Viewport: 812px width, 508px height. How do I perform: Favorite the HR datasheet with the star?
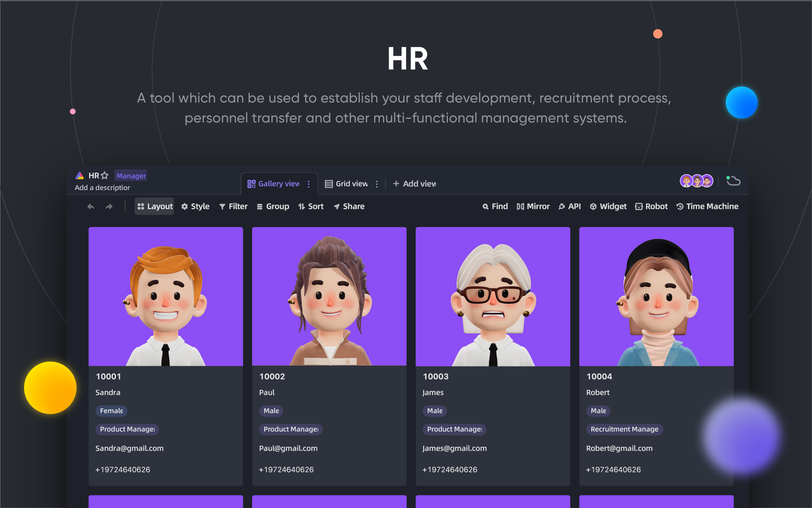105,175
